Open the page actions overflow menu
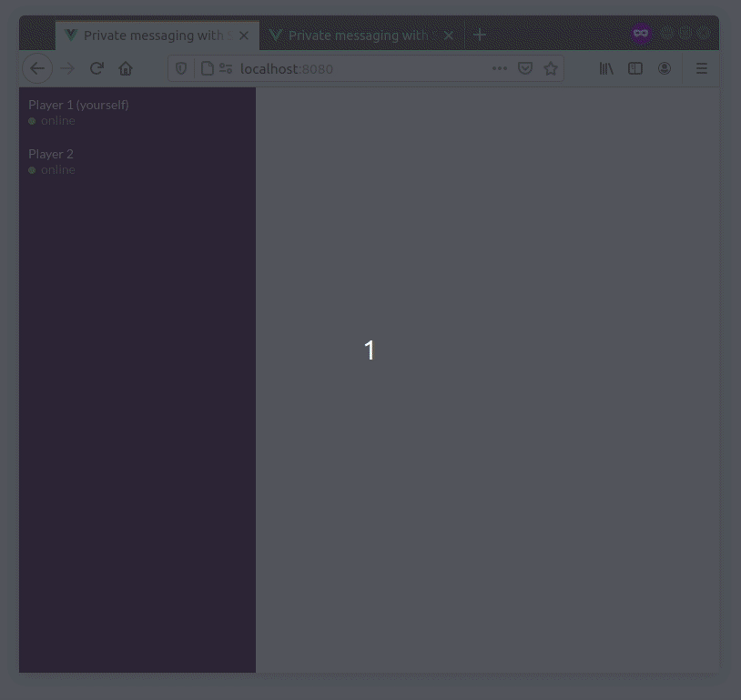741x700 pixels. click(499, 67)
